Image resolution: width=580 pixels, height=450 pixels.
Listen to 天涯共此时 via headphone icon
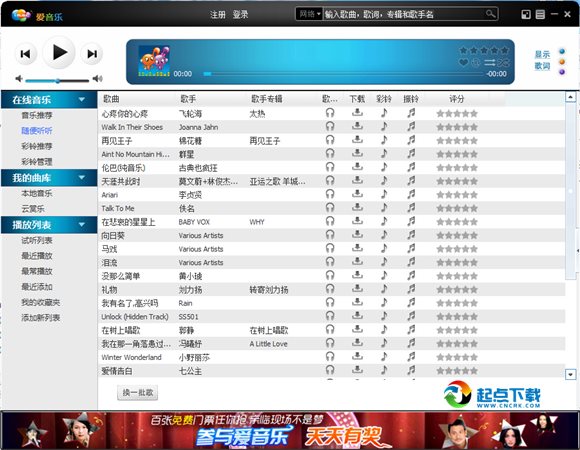[330, 180]
